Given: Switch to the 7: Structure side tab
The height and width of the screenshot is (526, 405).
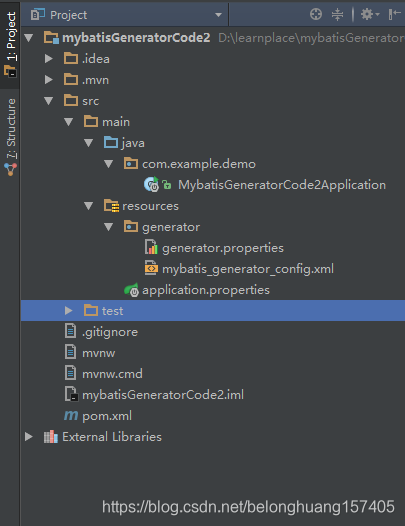Looking at the screenshot, I should 10,137.
